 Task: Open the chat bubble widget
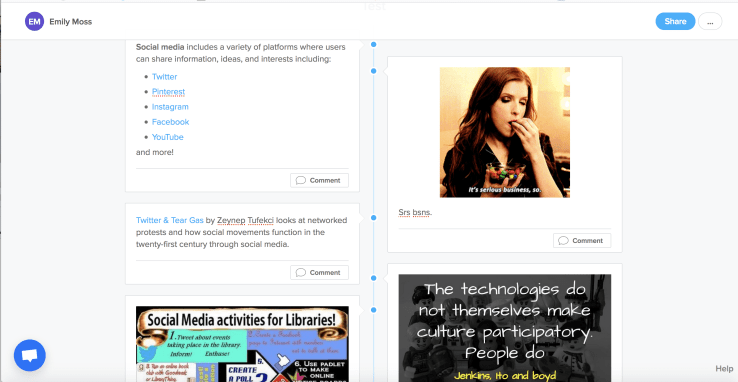click(30, 355)
